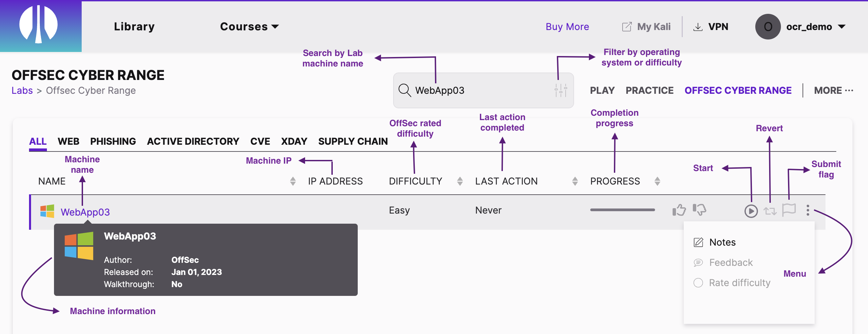868x334 pixels.
Task: Click the Feedback speech bubble icon
Action: click(698, 262)
